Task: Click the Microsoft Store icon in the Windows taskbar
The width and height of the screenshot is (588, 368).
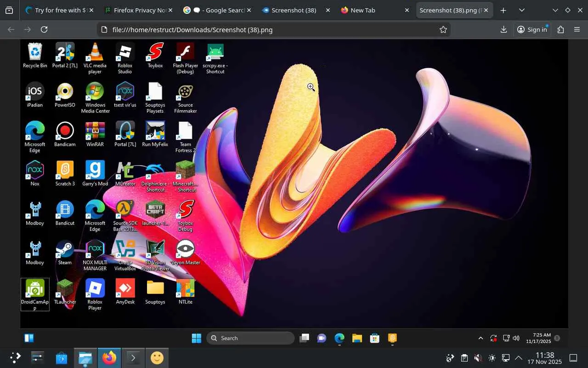Action: click(374, 338)
